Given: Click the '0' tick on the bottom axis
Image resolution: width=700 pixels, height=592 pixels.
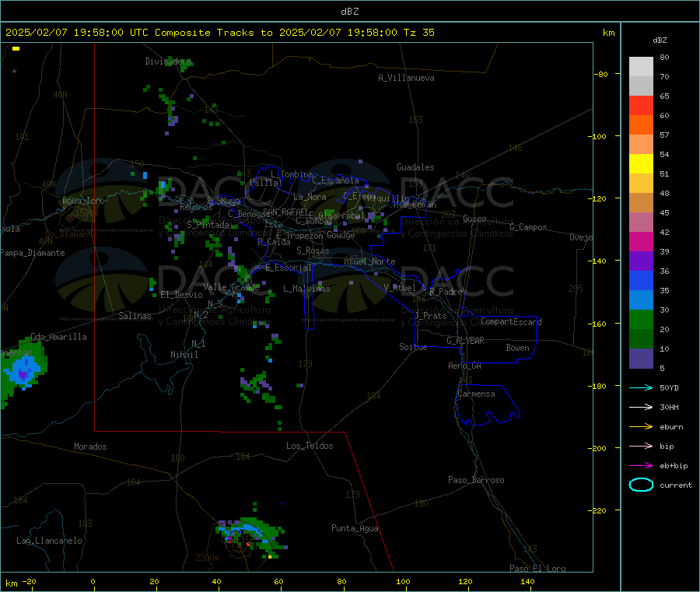Looking at the screenshot, I should click(x=93, y=581).
